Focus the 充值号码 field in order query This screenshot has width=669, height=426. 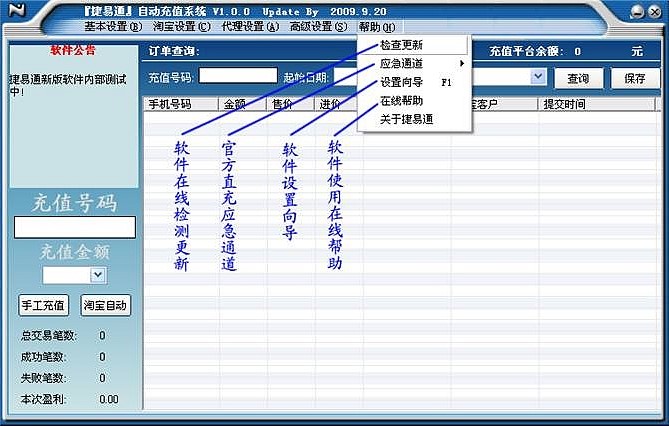click(239, 76)
